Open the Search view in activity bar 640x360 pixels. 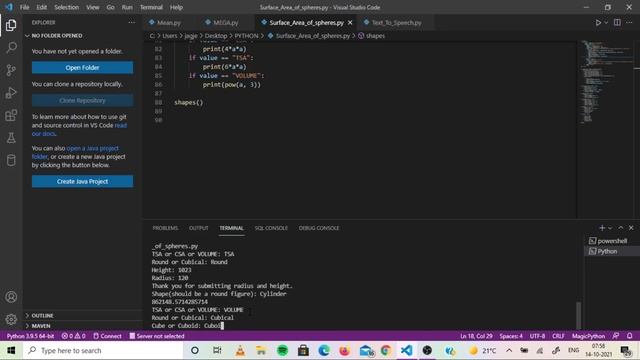[x=11, y=48]
